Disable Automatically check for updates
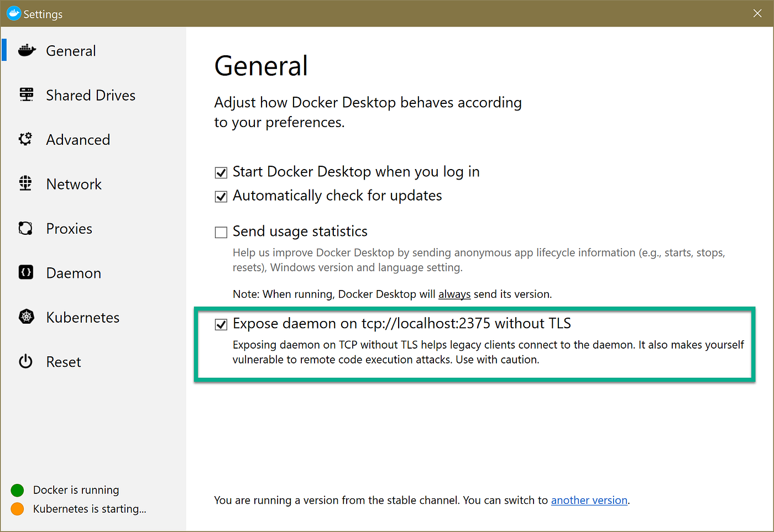The height and width of the screenshot is (532, 774). click(x=221, y=197)
